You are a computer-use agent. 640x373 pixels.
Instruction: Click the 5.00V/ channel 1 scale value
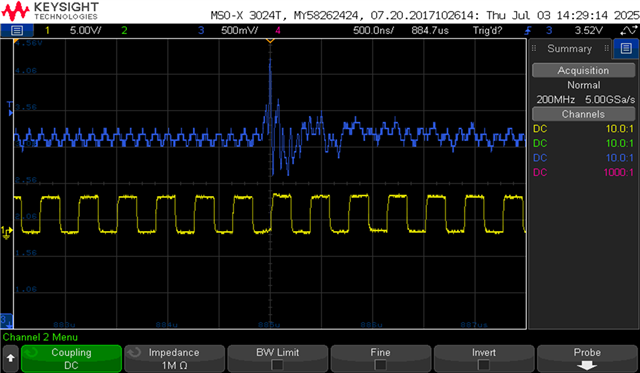pyautogui.click(x=86, y=31)
